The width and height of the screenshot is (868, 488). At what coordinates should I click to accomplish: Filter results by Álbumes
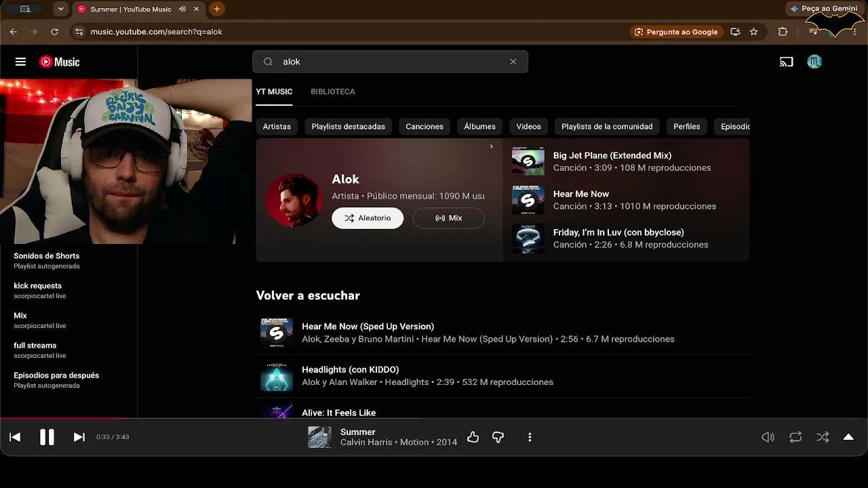[480, 127]
